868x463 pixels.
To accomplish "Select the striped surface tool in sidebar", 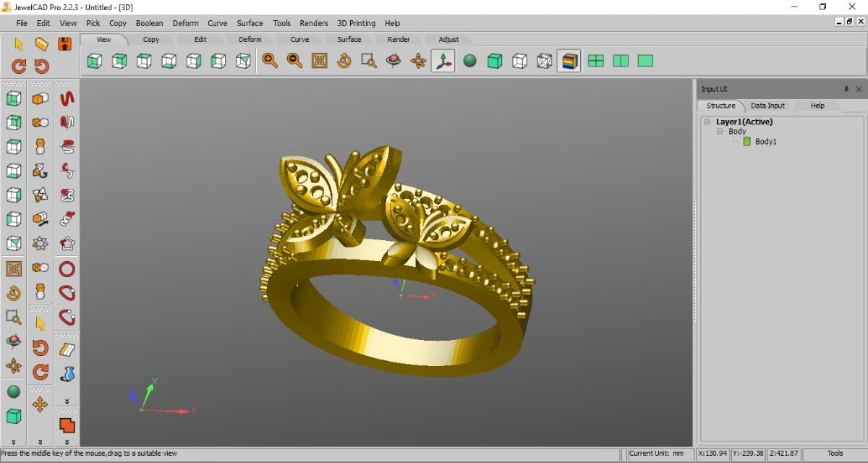I will click(x=67, y=350).
